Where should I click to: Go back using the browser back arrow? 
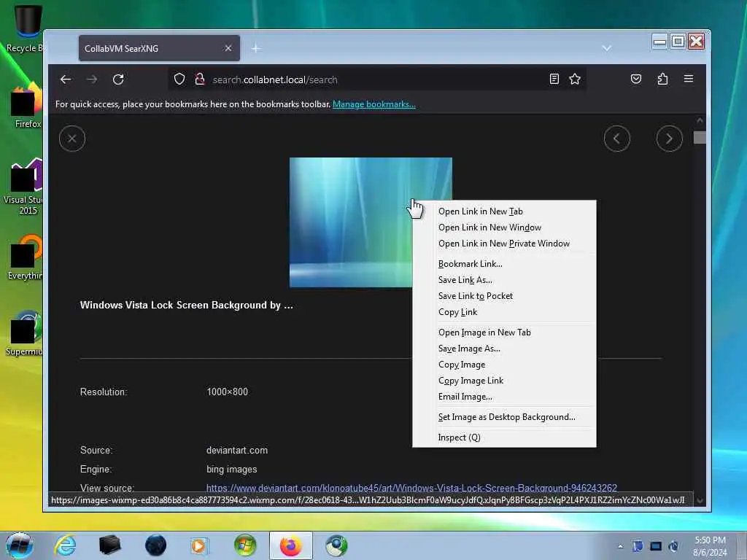pyautogui.click(x=66, y=79)
